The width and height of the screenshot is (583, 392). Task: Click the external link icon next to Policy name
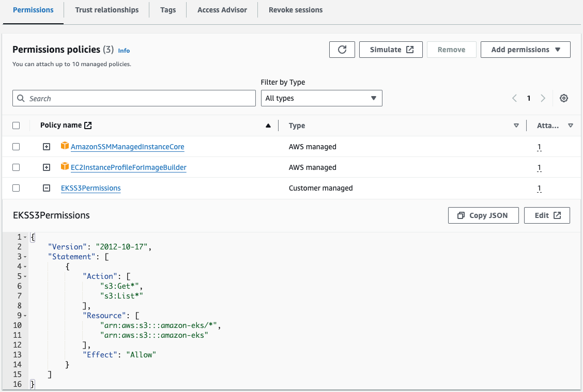tap(87, 125)
